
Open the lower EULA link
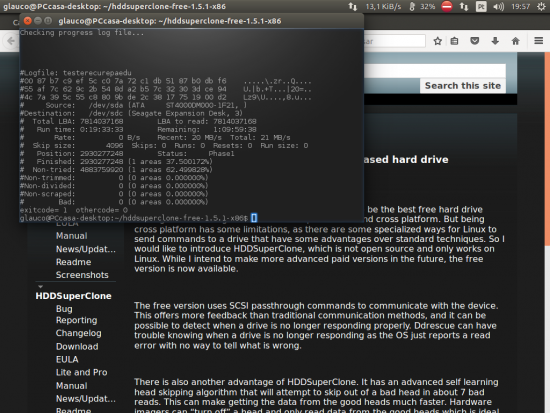click(x=67, y=360)
